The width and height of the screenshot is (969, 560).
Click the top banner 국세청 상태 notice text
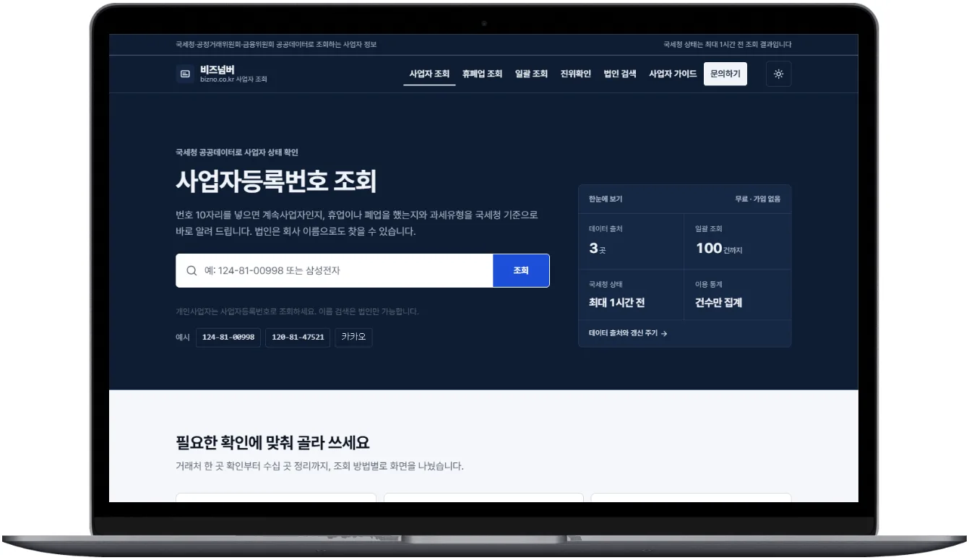[x=728, y=45]
